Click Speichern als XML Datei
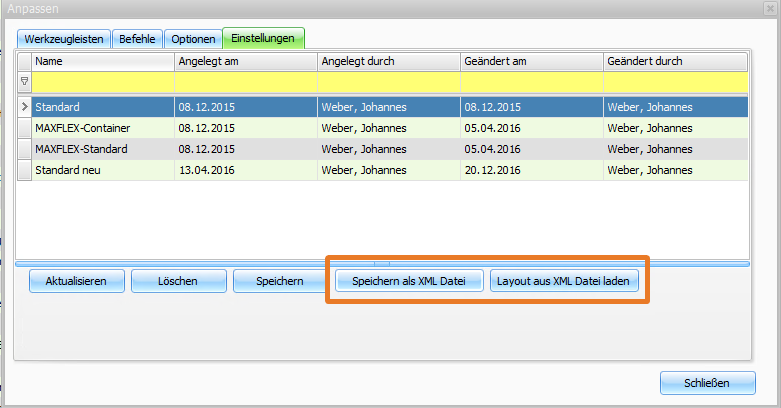781x408 pixels. click(x=410, y=281)
